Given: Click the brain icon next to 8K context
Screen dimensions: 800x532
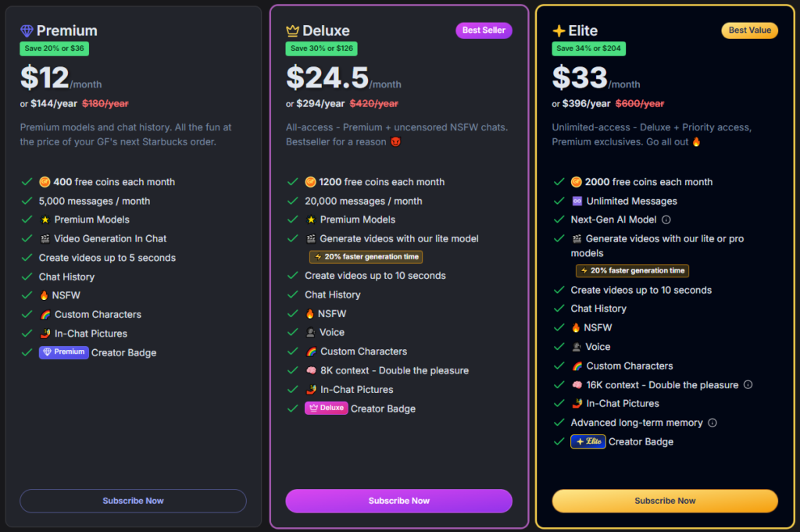Looking at the screenshot, I should click(x=311, y=370).
